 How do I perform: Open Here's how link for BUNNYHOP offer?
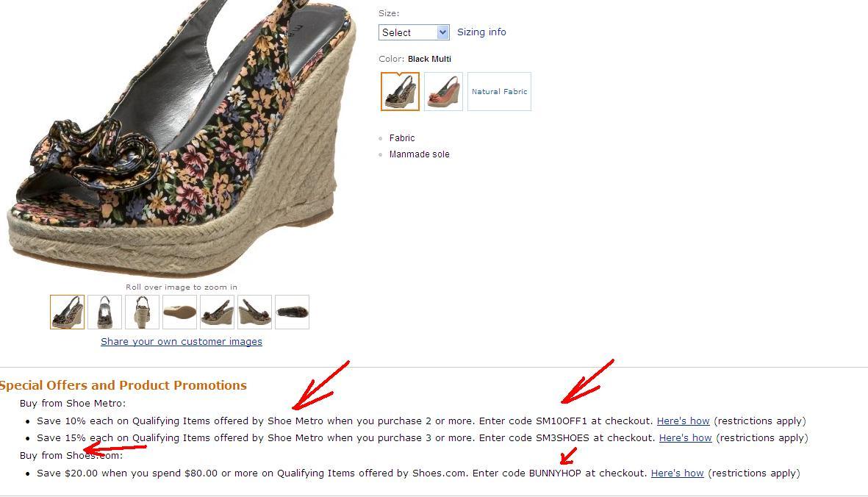point(677,473)
